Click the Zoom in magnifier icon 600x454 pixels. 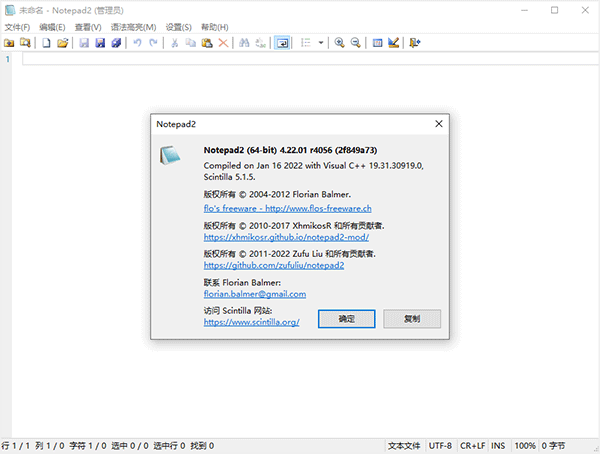click(x=340, y=43)
